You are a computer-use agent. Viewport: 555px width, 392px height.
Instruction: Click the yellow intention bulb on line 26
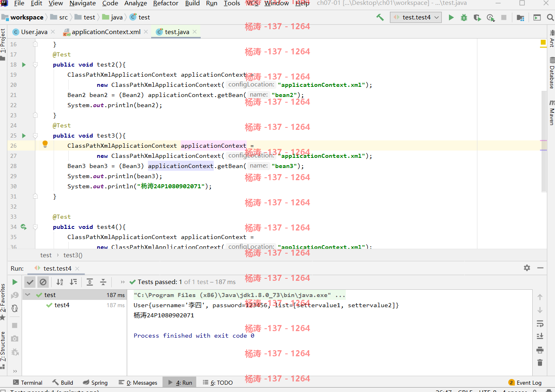pos(45,144)
